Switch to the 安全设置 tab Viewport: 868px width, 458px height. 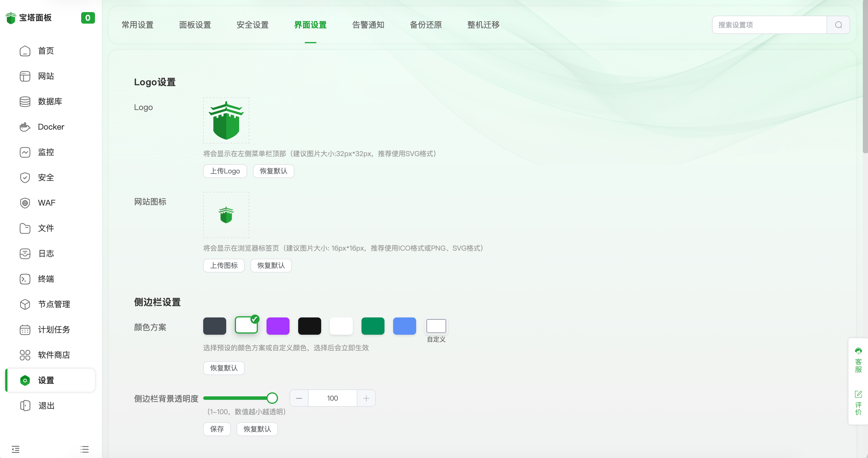coord(252,25)
